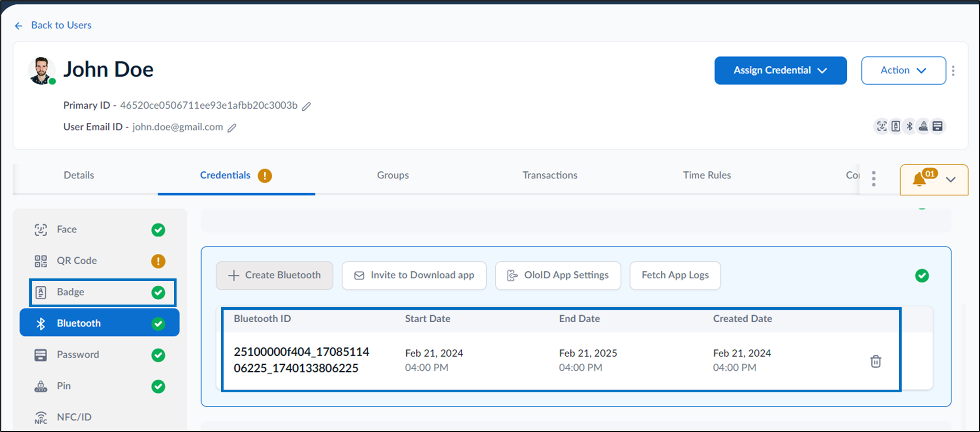Image resolution: width=980 pixels, height=432 pixels.
Task: Click Create Bluetooth button
Action: click(274, 275)
